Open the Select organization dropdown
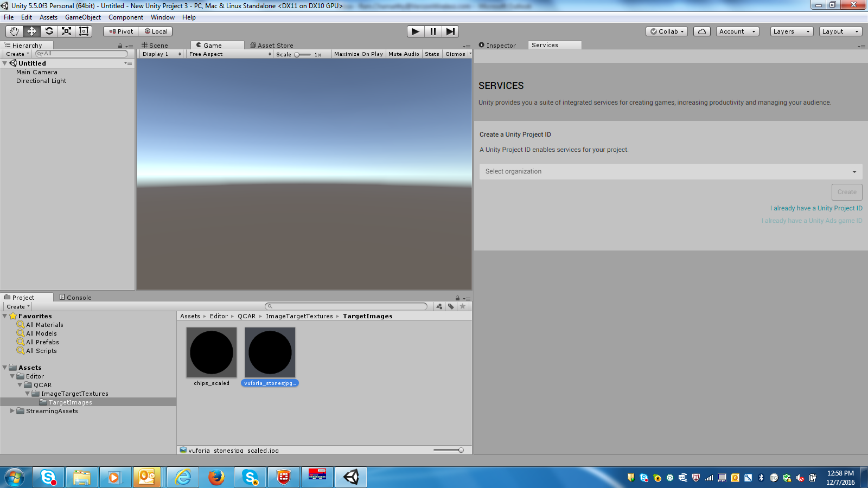The image size is (868, 488). pos(671,171)
